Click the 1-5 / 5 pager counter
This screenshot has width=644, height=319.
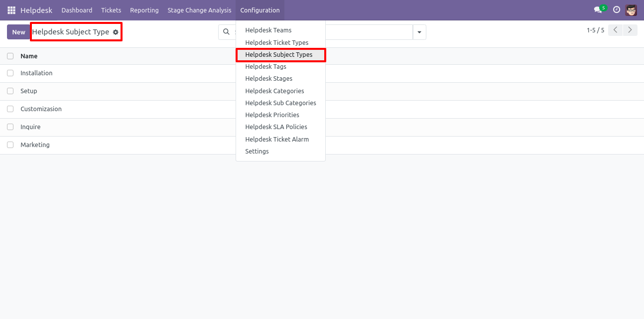coord(595,30)
